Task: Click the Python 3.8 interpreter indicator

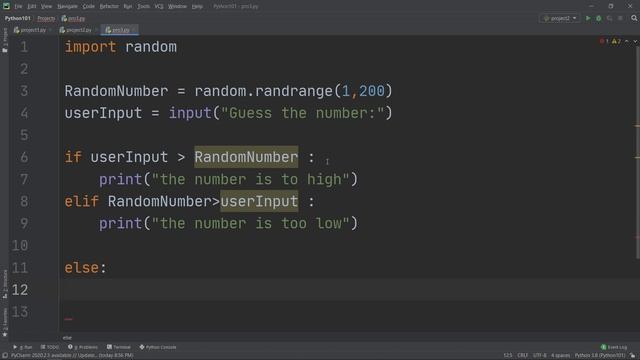Action: 600,356
